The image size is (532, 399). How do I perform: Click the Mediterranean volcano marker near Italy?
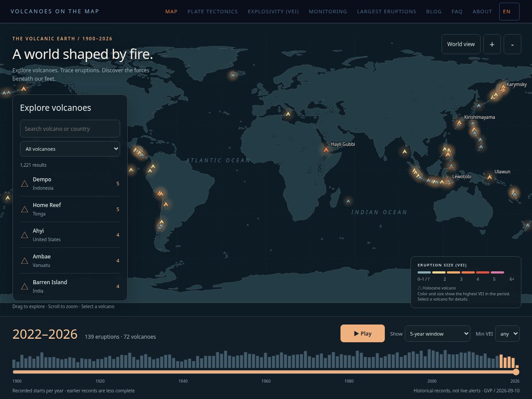coord(288,114)
